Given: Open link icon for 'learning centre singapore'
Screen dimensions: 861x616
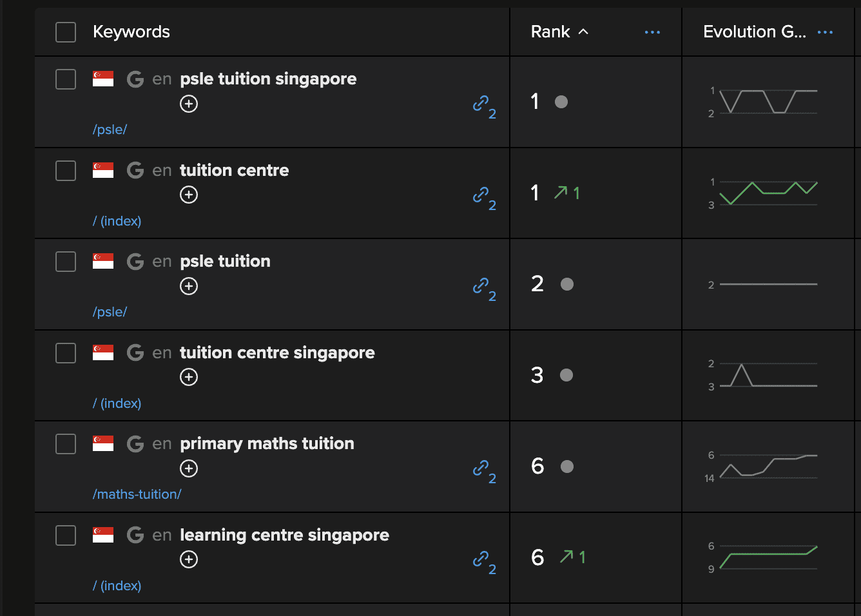Looking at the screenshot, I should [x=481, y=559].
